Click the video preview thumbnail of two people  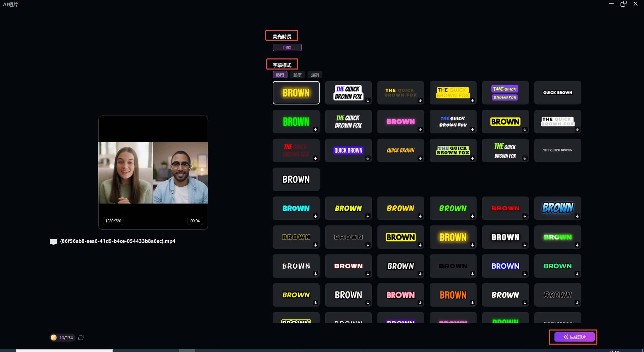pos(153,172)
